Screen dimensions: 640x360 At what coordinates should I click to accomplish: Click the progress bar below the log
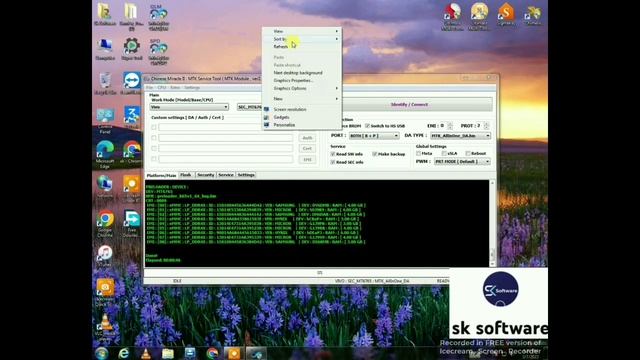tap(319, 273)
